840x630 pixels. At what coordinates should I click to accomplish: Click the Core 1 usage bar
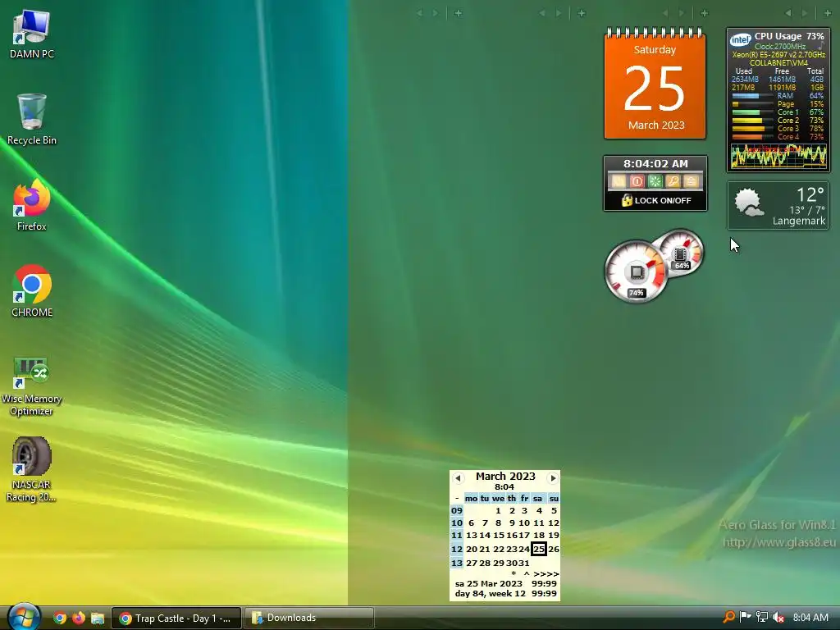coord(753,112)
